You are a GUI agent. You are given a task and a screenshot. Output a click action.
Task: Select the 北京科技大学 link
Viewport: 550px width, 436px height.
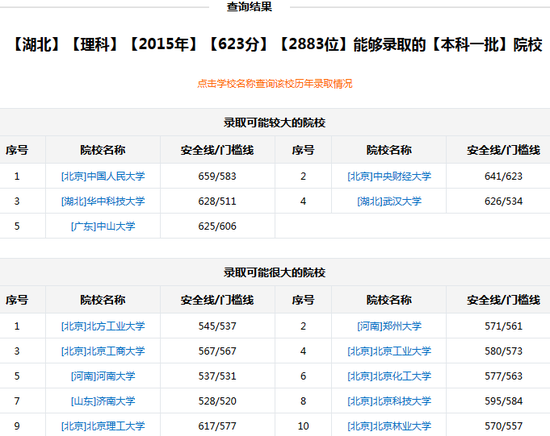click(x=389, y=401)
